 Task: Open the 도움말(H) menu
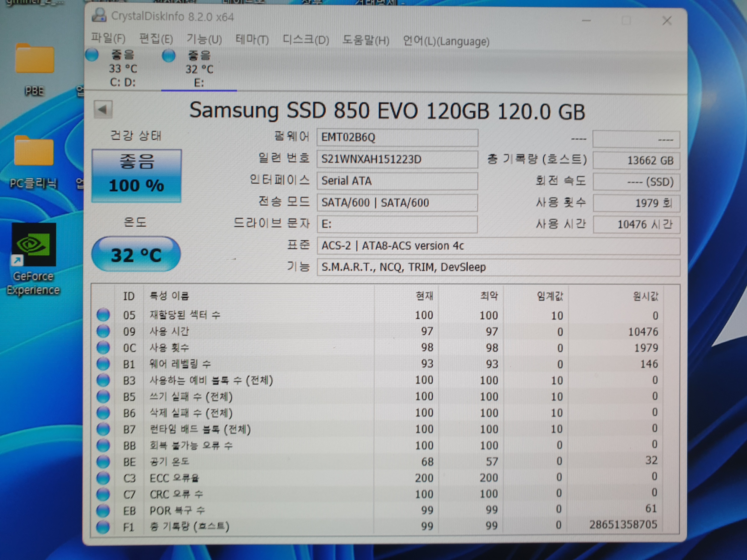tap(366, 41)
